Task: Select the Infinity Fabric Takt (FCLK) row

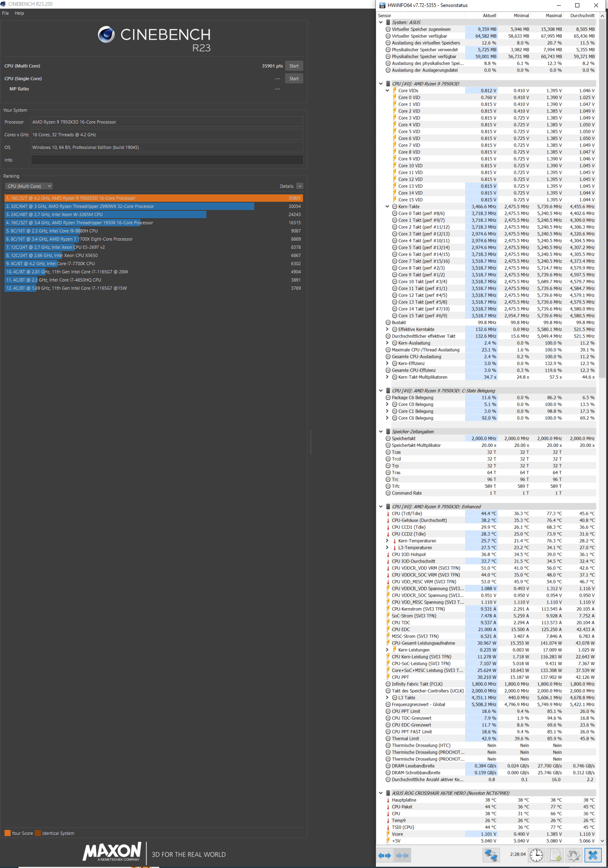Action: click(x=487, y=684)
